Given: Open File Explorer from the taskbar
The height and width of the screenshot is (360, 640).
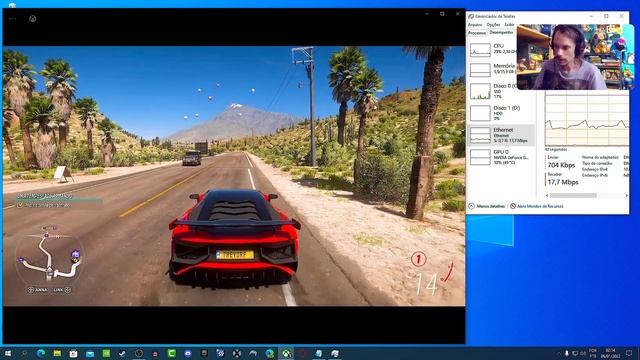Looking at the screenshot, I should click(x=57, y=353).
